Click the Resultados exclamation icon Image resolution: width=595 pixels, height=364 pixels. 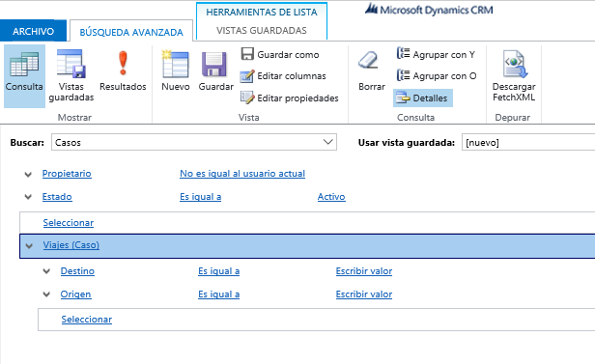[123, 64]
